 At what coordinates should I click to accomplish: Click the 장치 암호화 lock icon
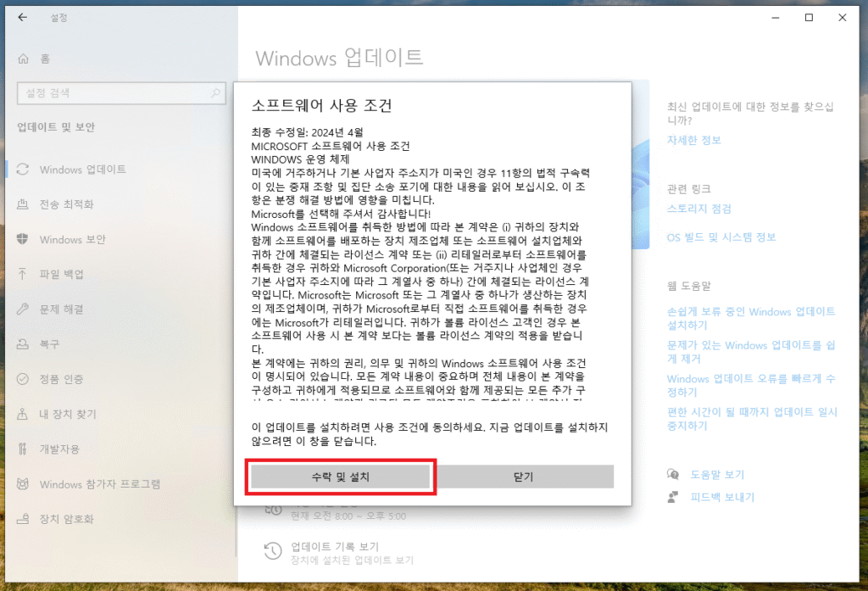tap(23, 519)
